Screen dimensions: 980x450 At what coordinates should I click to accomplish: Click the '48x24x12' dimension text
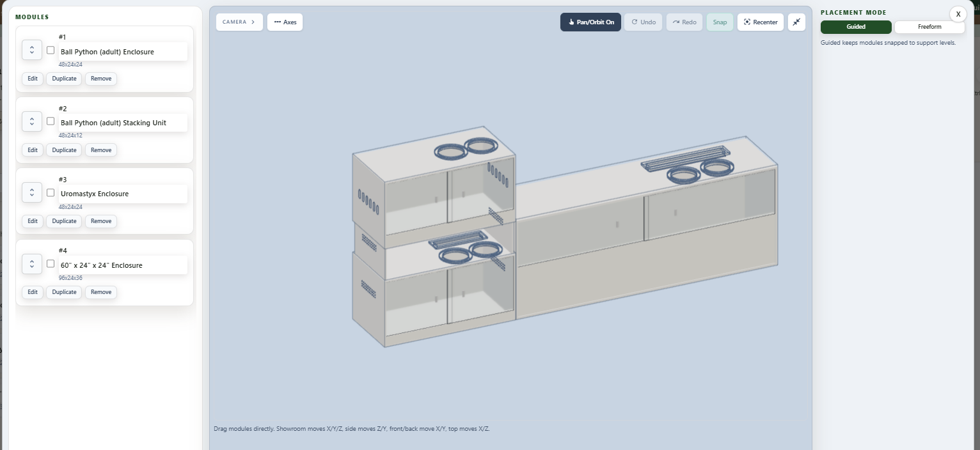point(70,136)
